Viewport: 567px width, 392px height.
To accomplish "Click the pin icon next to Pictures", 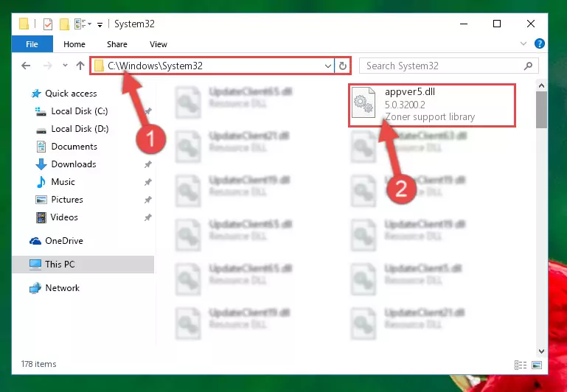I will click(147, 200).
